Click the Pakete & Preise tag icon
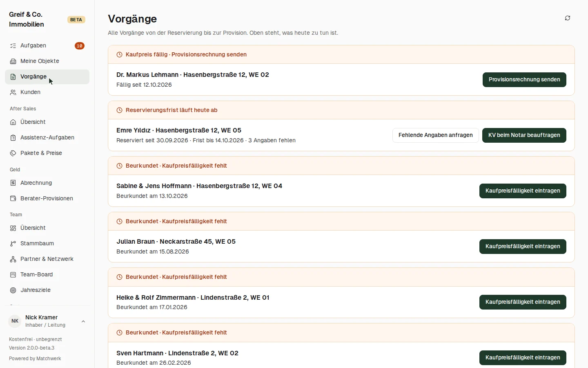588x368 pixels. pyautogui.click(x=13, y=153)
